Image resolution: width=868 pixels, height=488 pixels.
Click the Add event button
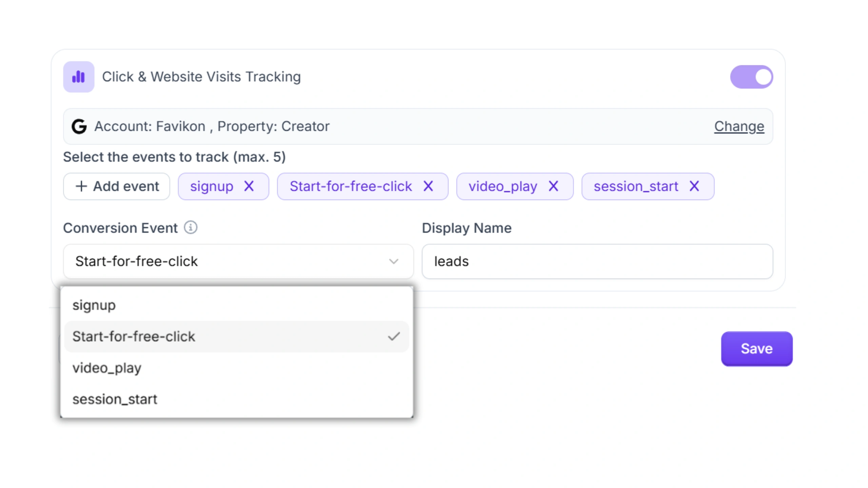pyautogui.click(x=117, y=186)
